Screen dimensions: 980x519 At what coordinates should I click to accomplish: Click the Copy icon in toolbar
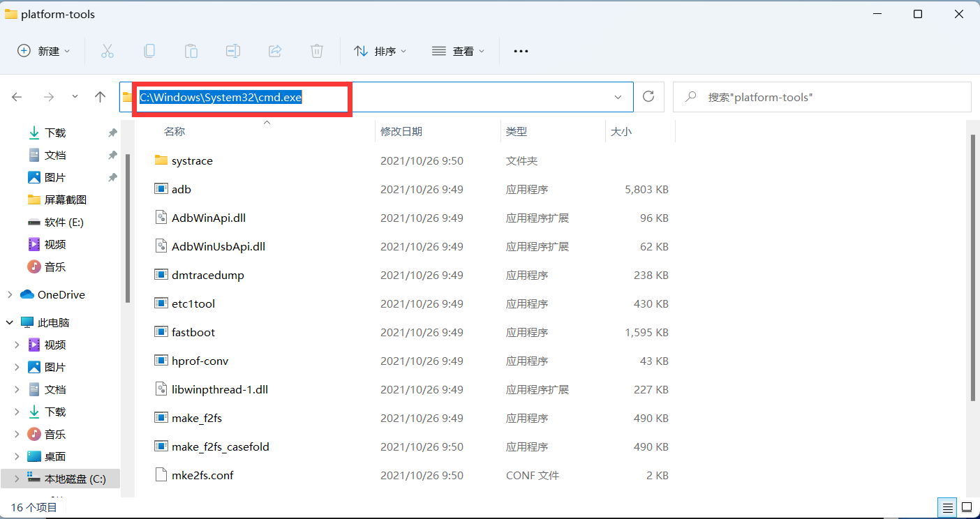[149, 51]
